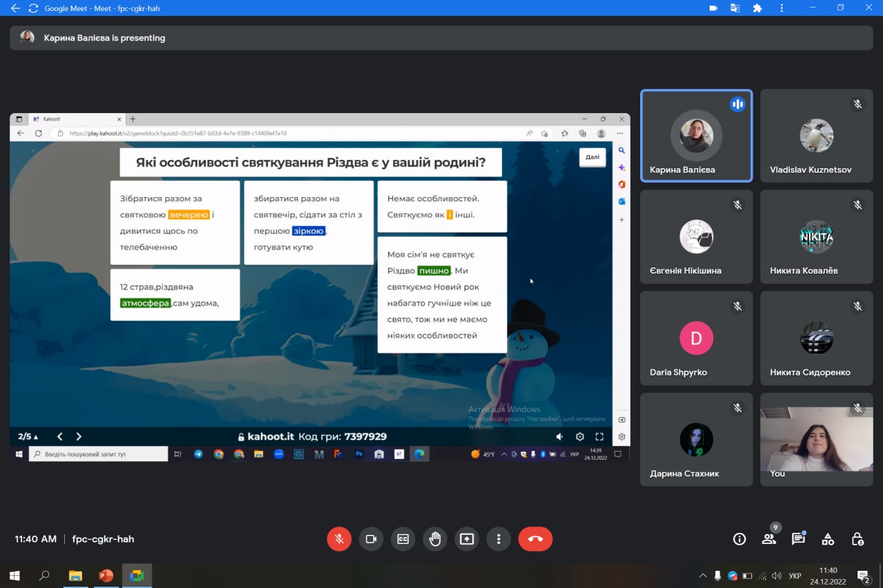Image resolution: width=883 pixels, height=588 pixels.
Task: Click the highlighted word 'пишно'
Action: pyautogui.click(x=434, y=271)
